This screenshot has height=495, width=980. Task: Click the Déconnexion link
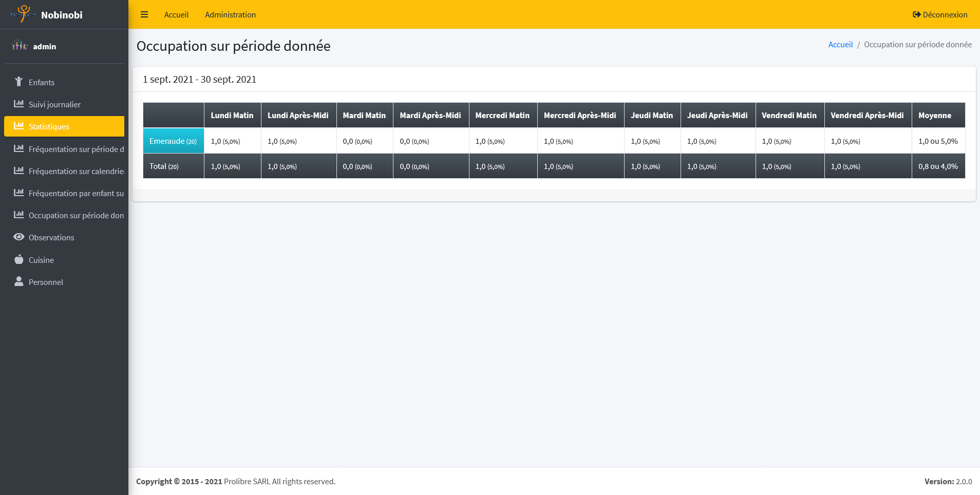click(940, 14)
